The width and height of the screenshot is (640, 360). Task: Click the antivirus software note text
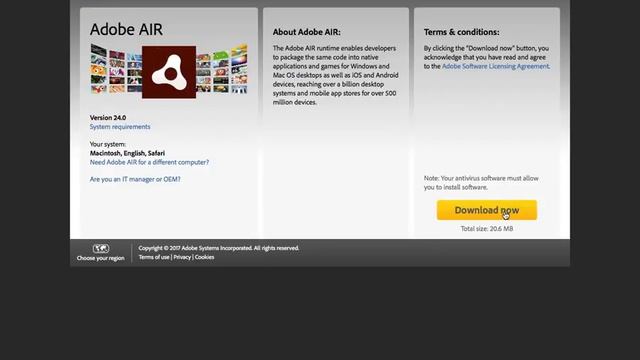(x=481, y=183)
